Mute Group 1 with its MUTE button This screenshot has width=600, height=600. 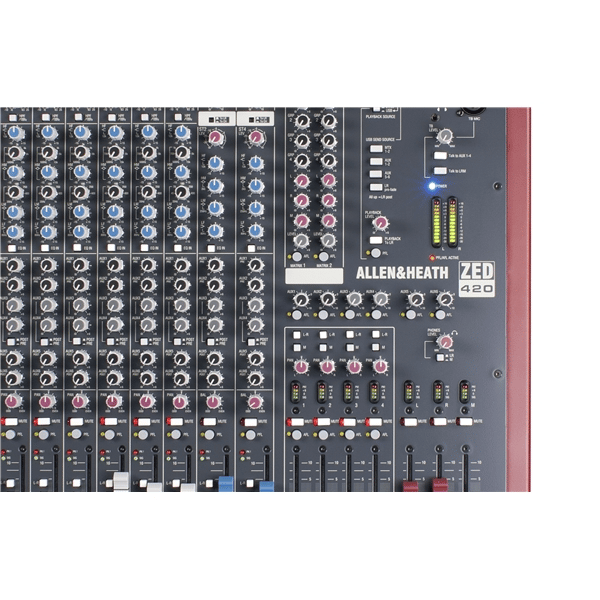(x=298, y=422)
